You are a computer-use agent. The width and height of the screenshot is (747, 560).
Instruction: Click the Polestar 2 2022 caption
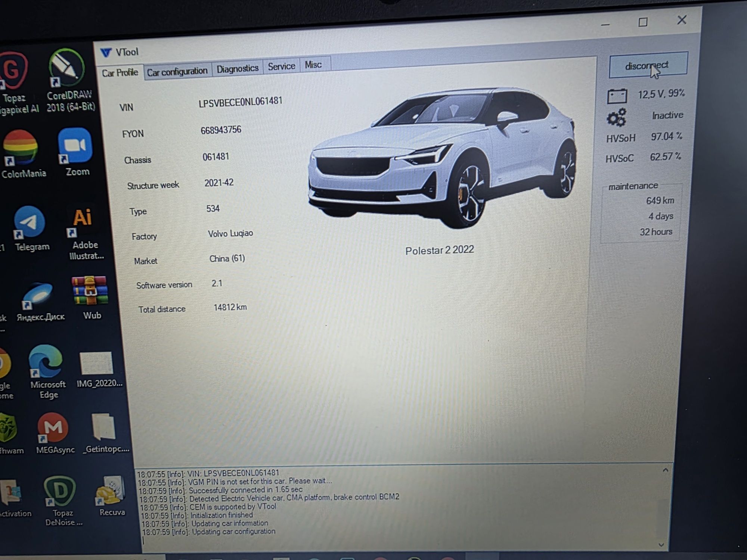coord(440,250)
